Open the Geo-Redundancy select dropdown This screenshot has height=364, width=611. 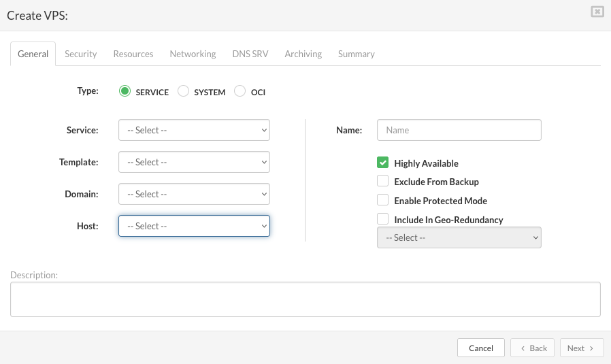[x=459, y=237]
